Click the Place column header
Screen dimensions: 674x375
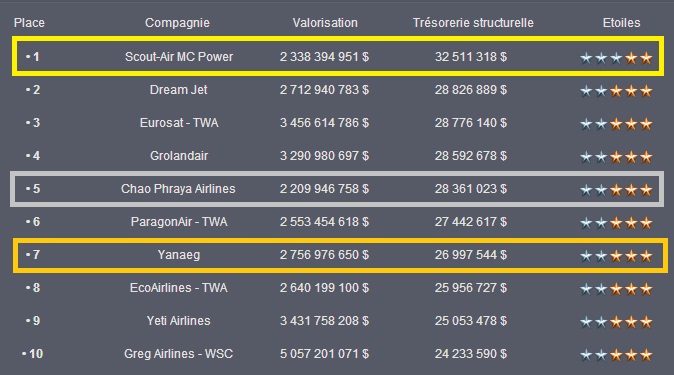pyautogui.click(x=29, y=23)
